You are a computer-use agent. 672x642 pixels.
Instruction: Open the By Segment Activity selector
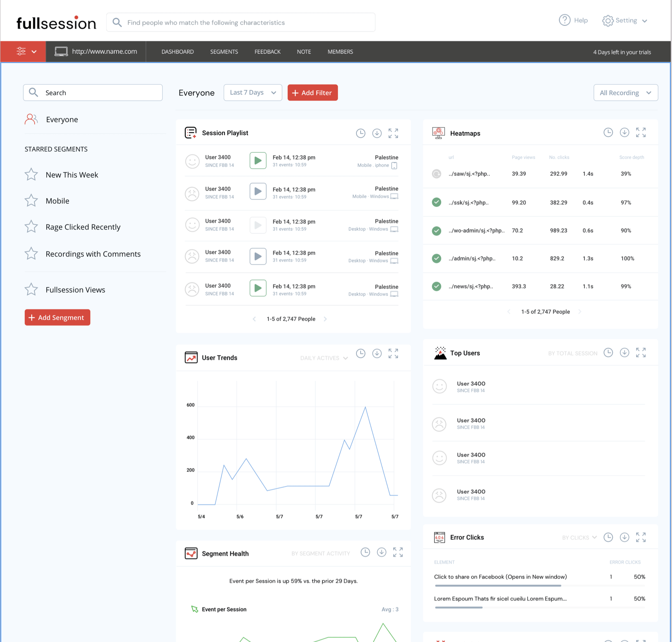321,554
